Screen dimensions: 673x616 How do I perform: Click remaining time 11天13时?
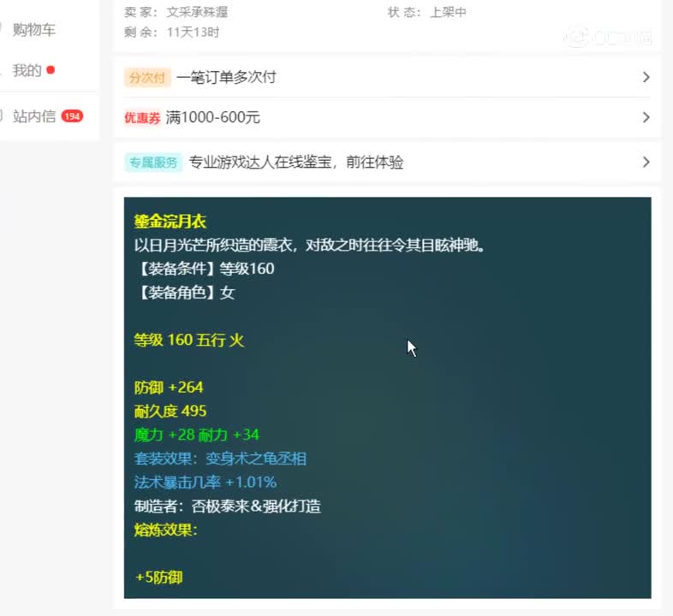pos(194,33)
